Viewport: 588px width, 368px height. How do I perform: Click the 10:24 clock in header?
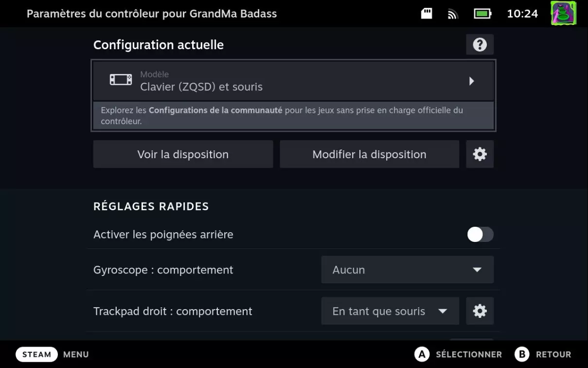[522, 14]
